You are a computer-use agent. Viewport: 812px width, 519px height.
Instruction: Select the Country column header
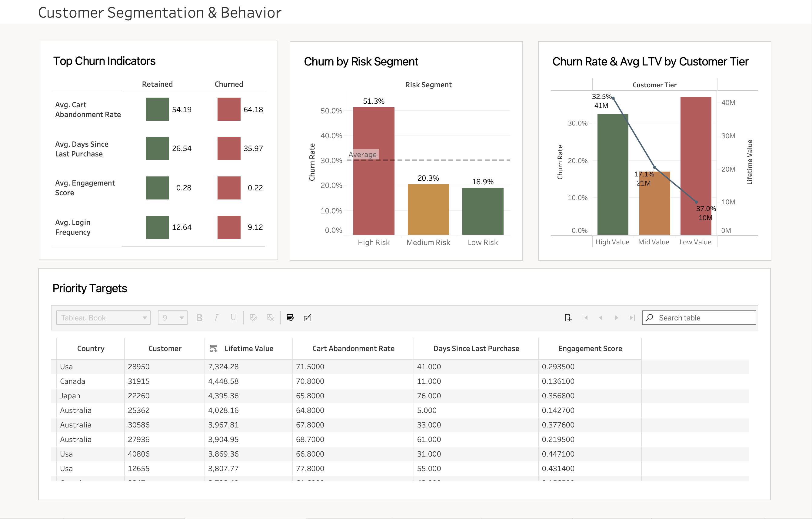pos(91,348)
